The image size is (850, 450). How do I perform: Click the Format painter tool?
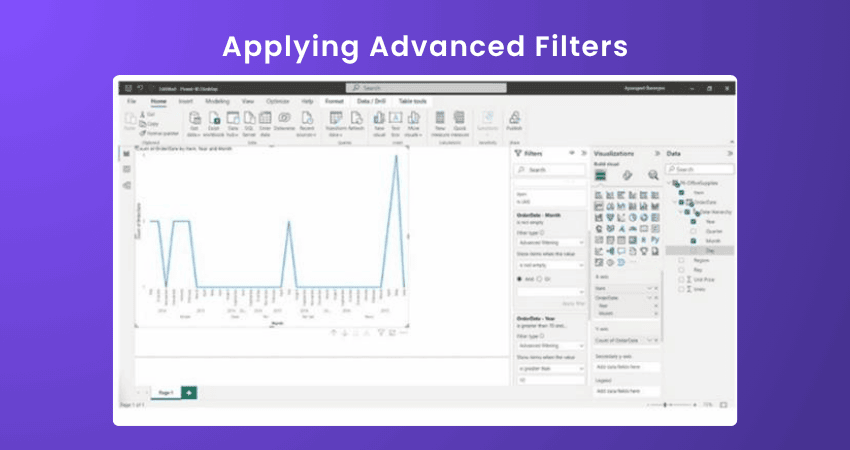[159, 133]
